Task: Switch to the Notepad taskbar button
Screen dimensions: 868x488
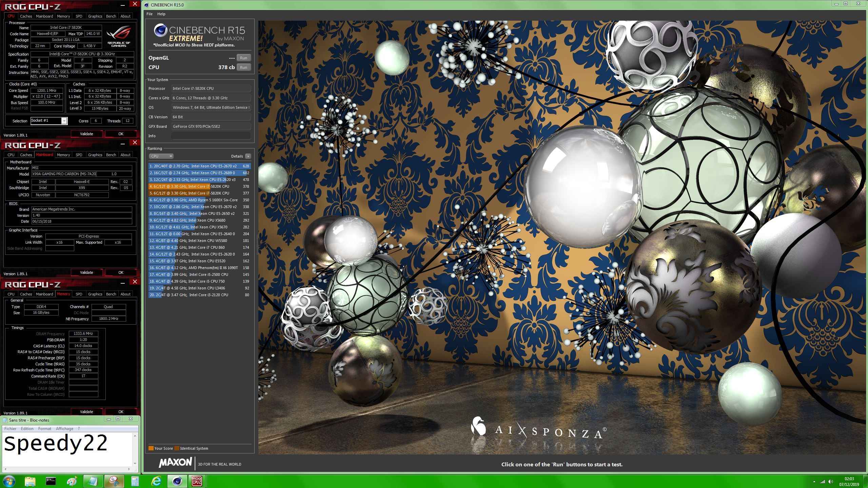Action: [93, 481]
